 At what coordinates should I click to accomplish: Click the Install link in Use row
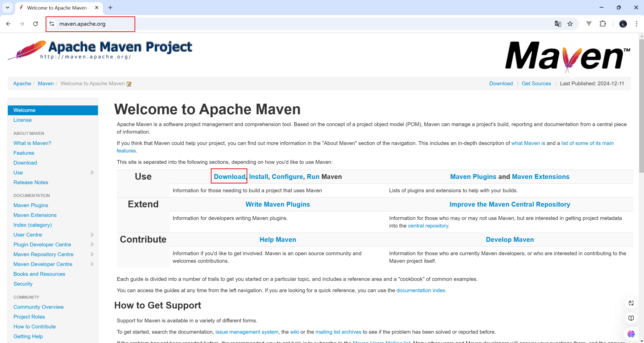(x=258, y=177)
